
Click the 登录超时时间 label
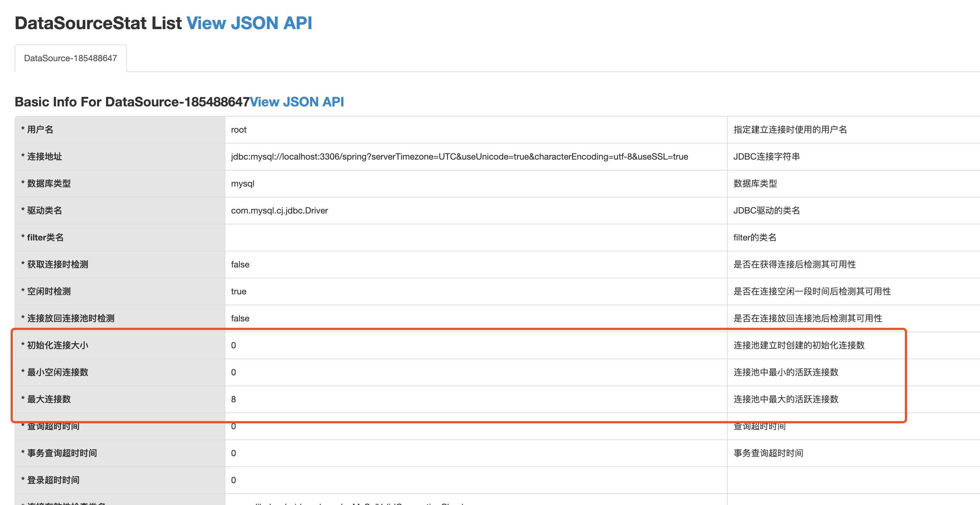(50, 481)
